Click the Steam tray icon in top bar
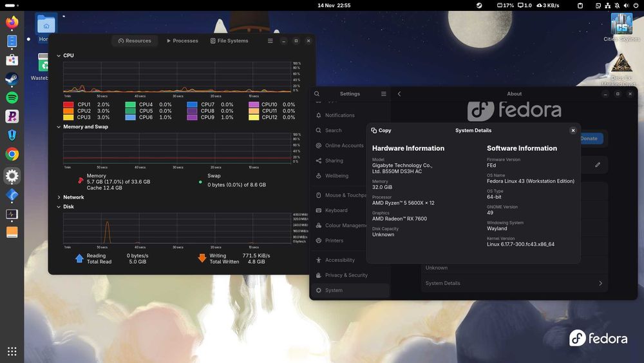644x363 pixels. 479,5
